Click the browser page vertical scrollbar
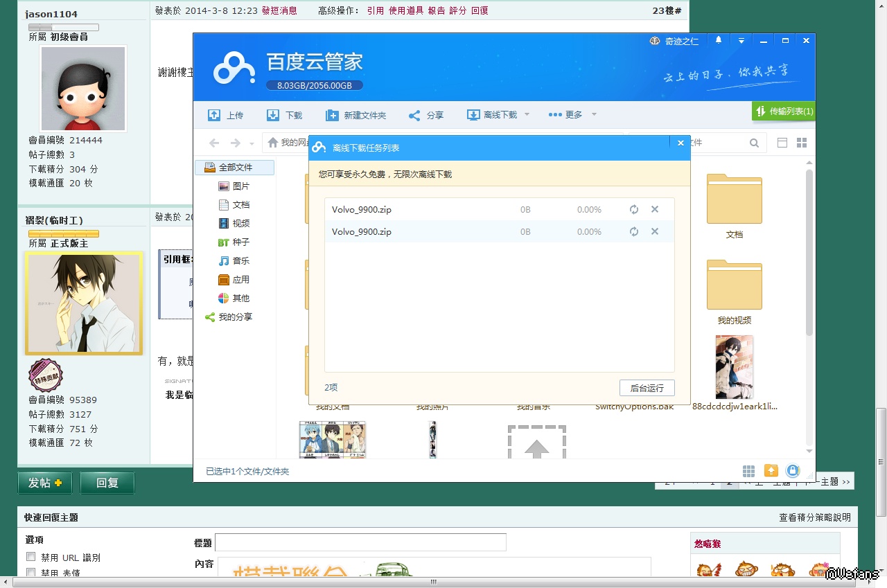The width and height of the screenshot is (887, 588). click(881, 462)
